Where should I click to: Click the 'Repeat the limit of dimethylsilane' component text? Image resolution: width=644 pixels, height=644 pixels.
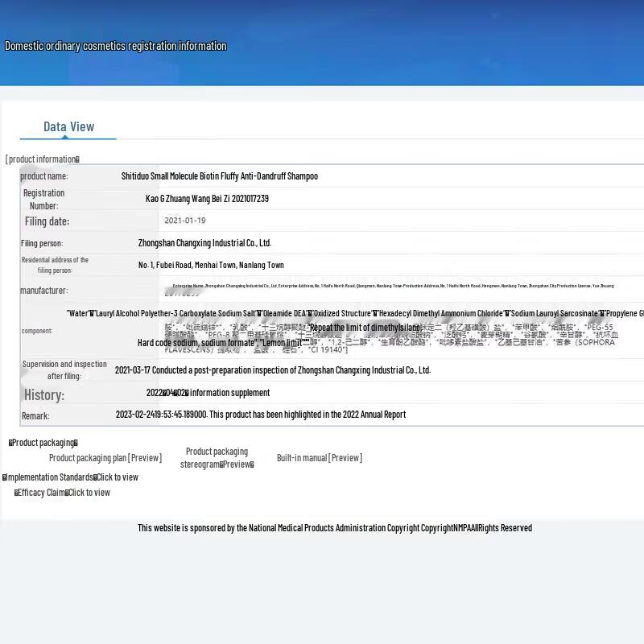[365, 328]
